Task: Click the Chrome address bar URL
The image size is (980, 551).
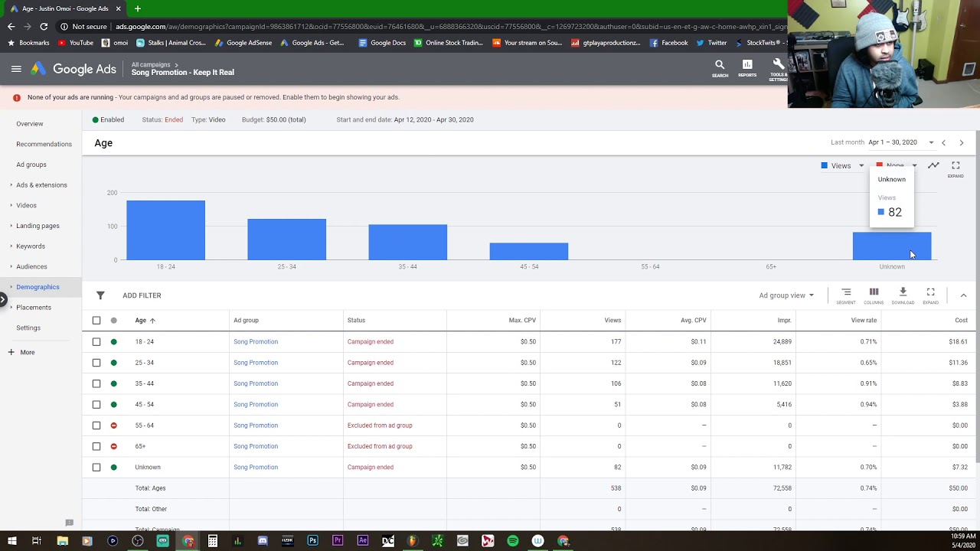Action: point(452,27)
